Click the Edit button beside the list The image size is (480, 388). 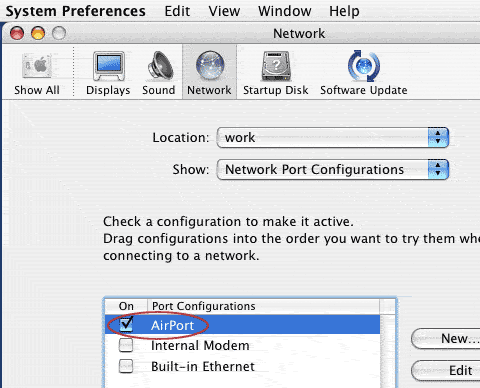[x=446, y=370]
